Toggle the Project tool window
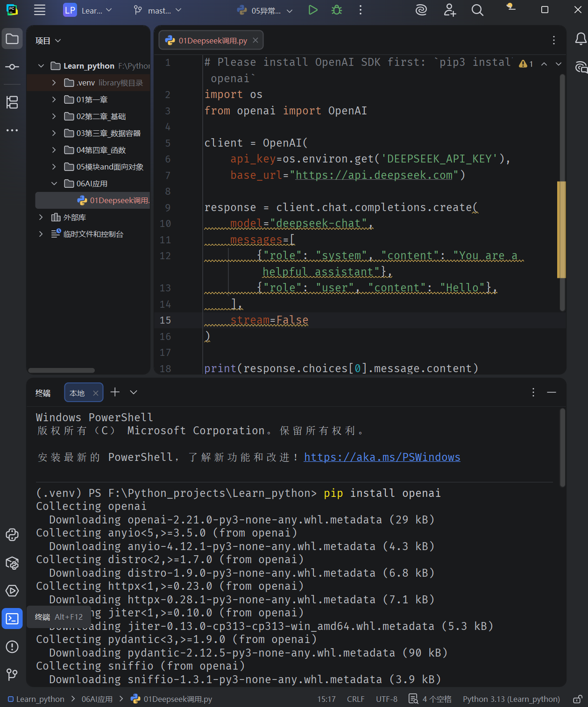The height and width of the screenshot is (707, 588). click(12, 39)
